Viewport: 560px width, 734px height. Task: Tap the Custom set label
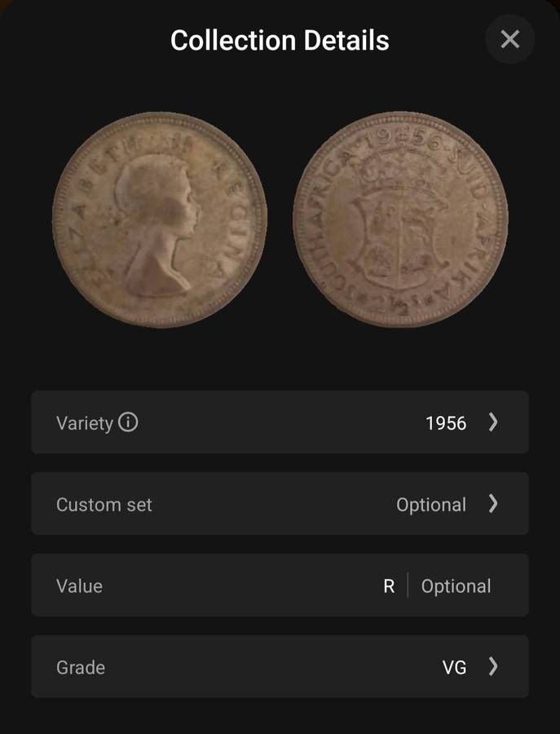pyautogui.click(x=104, y=505)
